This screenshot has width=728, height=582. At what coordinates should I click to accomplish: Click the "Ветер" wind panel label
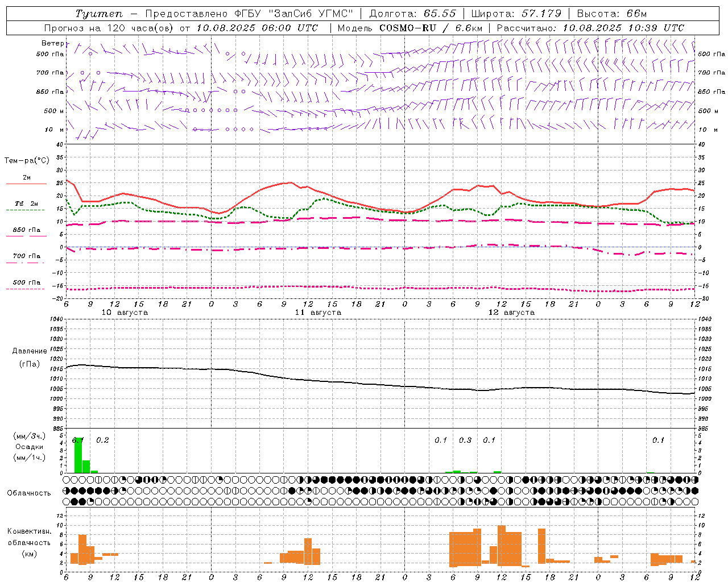click(52, 43)
